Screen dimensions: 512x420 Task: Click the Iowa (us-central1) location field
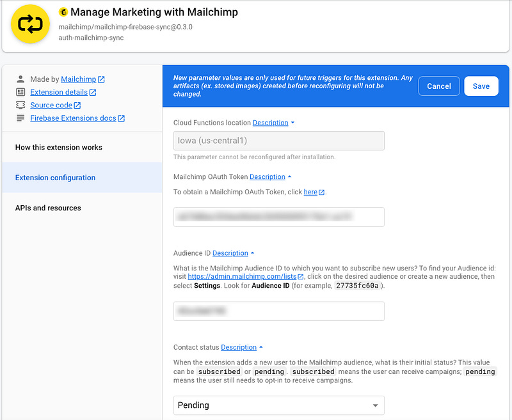[279, 141]
